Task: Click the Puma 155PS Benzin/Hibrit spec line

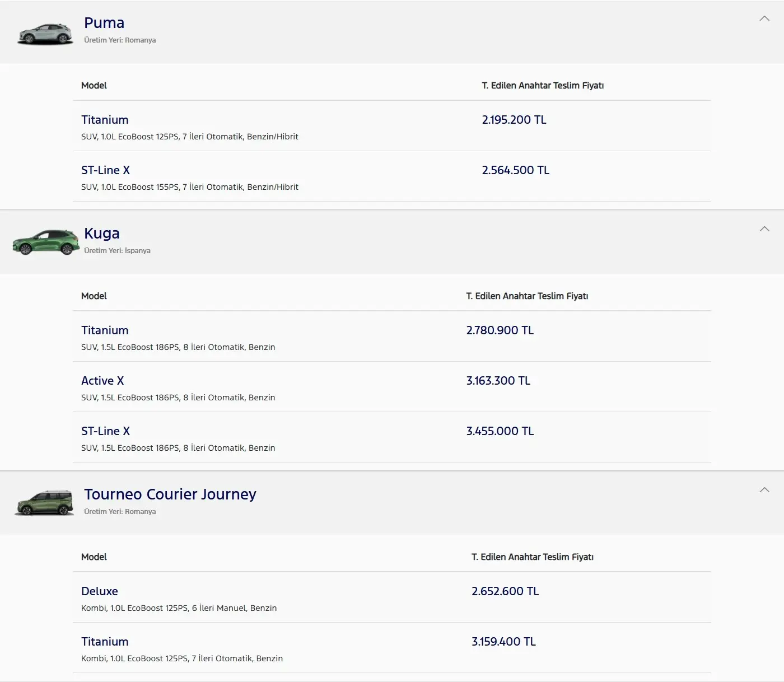Action: point(190,187)
